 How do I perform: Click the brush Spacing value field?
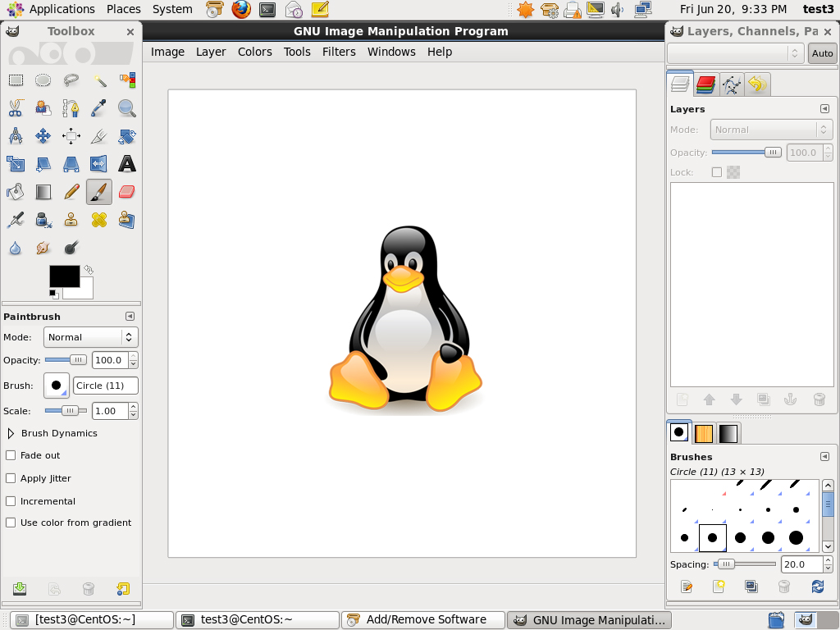click(x=801, y=564)
